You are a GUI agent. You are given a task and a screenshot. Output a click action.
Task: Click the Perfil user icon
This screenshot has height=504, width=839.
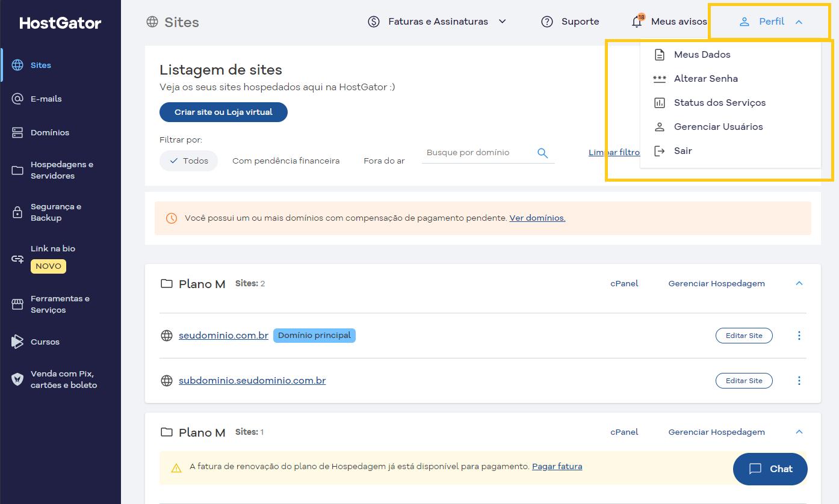(745, 22)
